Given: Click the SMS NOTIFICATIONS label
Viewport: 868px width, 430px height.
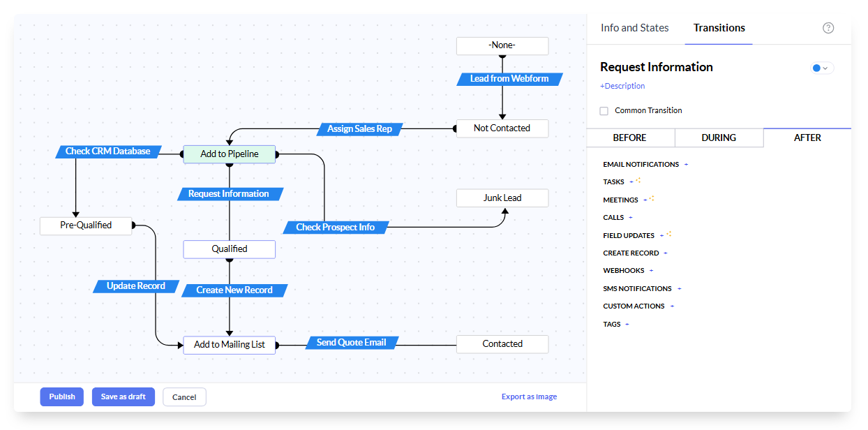Looking at the screenshot, I should (638, 289).
